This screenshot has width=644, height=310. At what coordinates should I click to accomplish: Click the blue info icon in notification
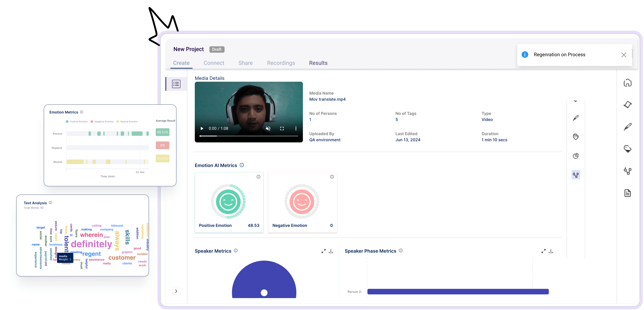pyautogui.click(x=525, y=54)
